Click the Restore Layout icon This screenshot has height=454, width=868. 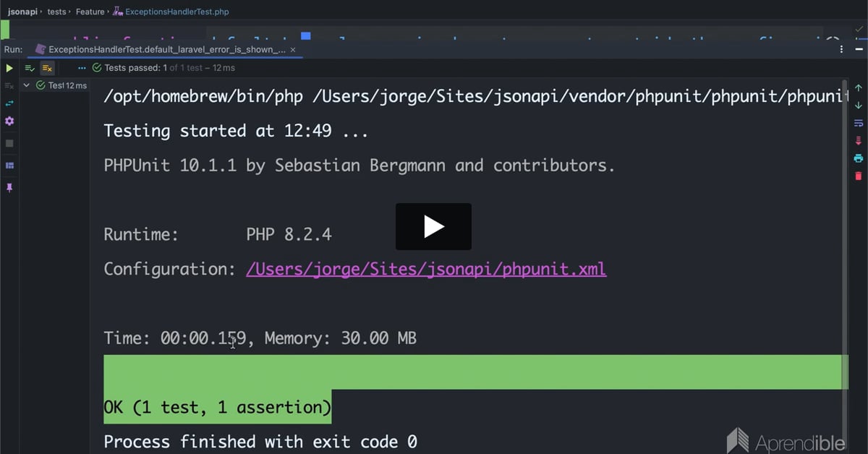[9, 166]
